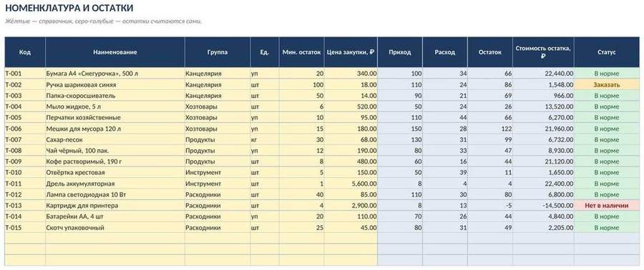Click cell with code T-015
The image size is (644, 270).
point(25,227)
